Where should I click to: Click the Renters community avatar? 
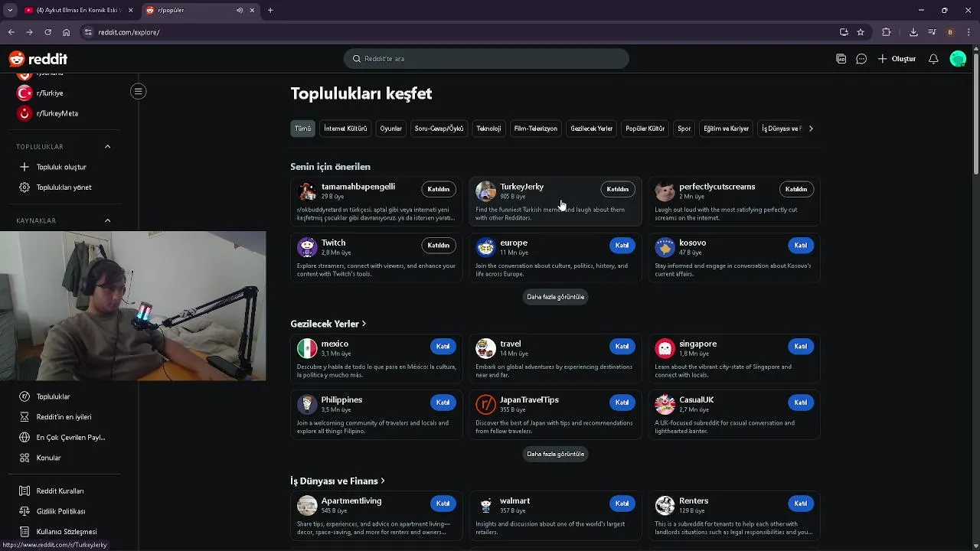(665, 505)
